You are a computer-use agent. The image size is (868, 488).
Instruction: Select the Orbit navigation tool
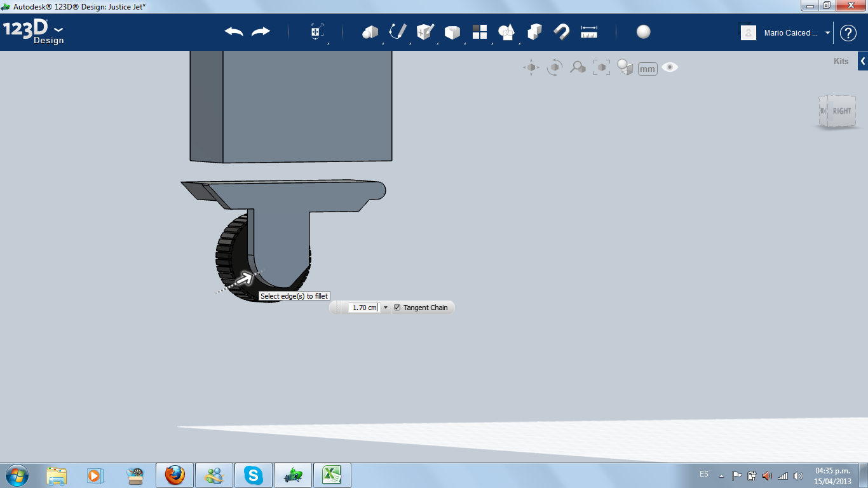point(555,67)
